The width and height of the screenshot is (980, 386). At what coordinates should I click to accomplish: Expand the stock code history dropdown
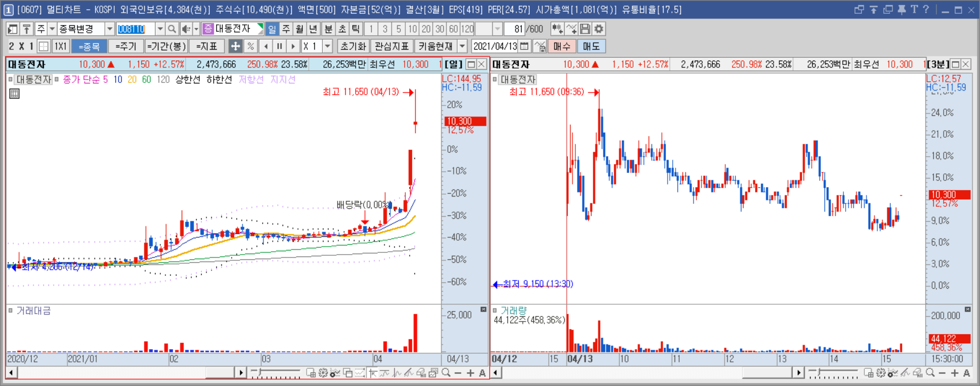[x=160, y=29]
